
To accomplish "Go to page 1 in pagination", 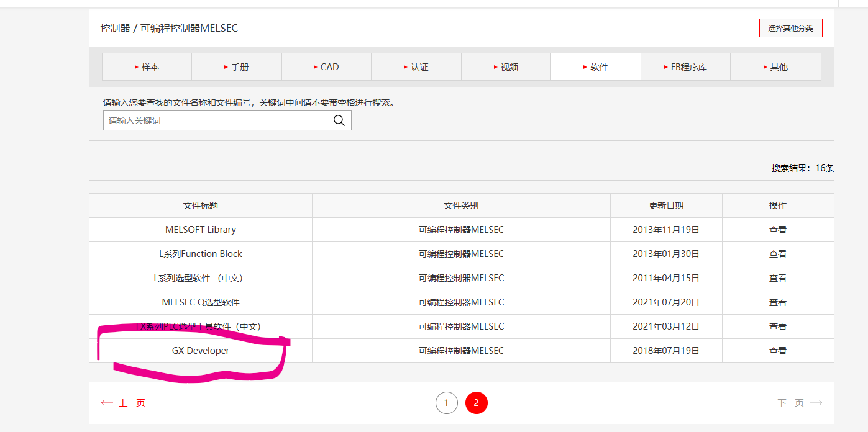I will click(446, 403).
